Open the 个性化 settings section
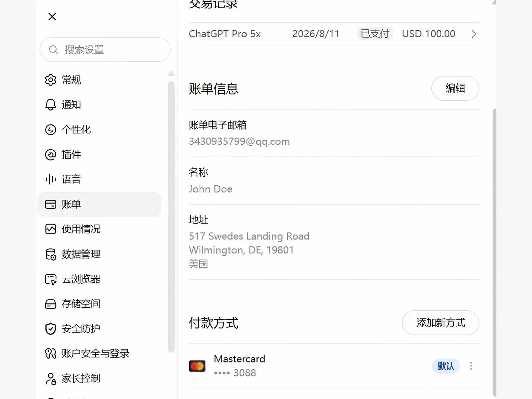 99,130
